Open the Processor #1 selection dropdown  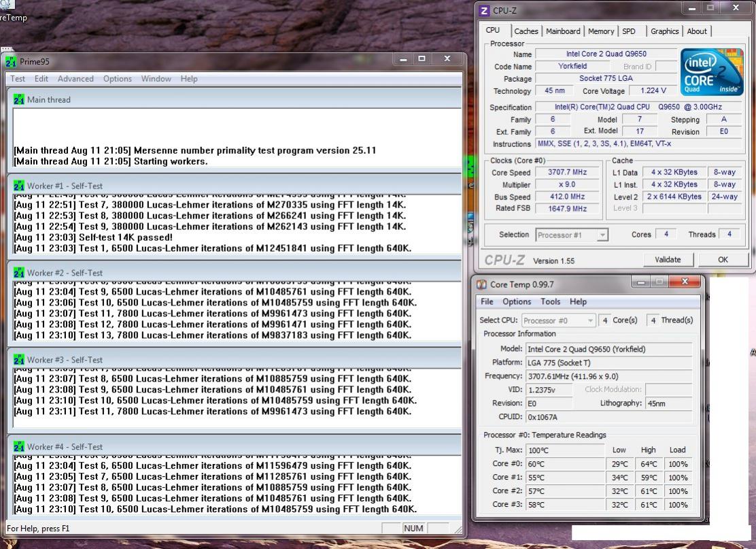(x=572, y=235)
